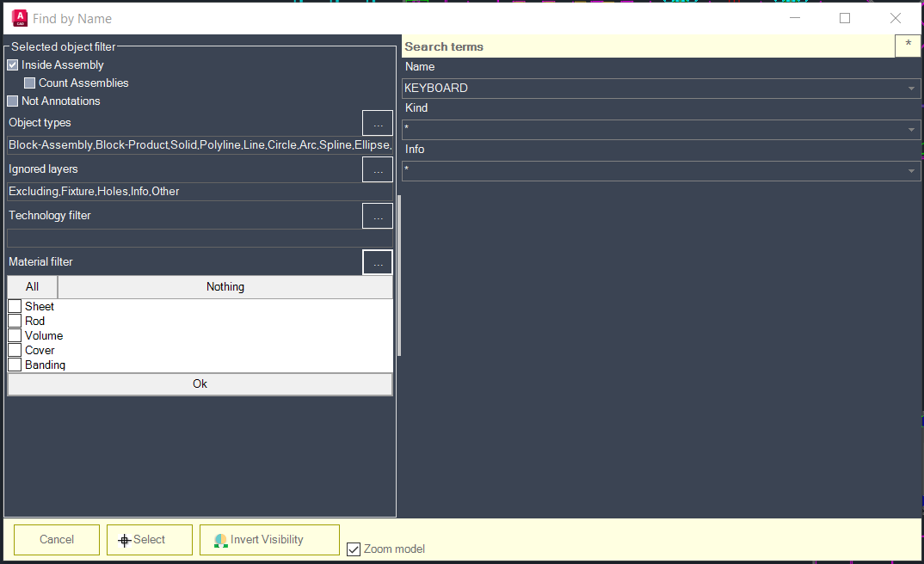
Task: Toggle the Inside Assembly checkbox
Action: 12,64
